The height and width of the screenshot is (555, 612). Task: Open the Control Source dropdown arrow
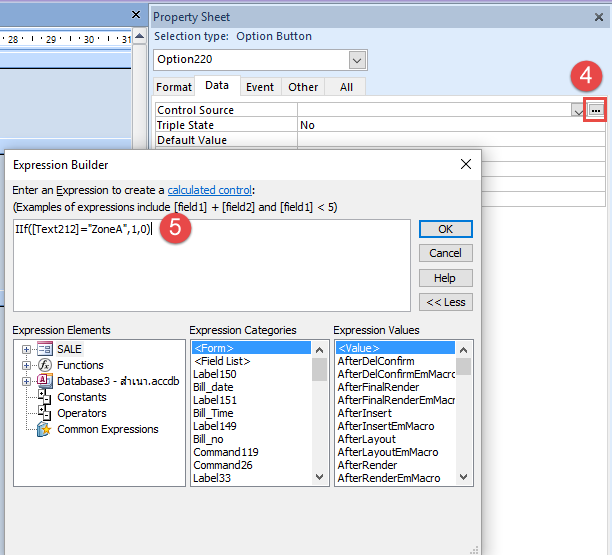click(578, 111)
